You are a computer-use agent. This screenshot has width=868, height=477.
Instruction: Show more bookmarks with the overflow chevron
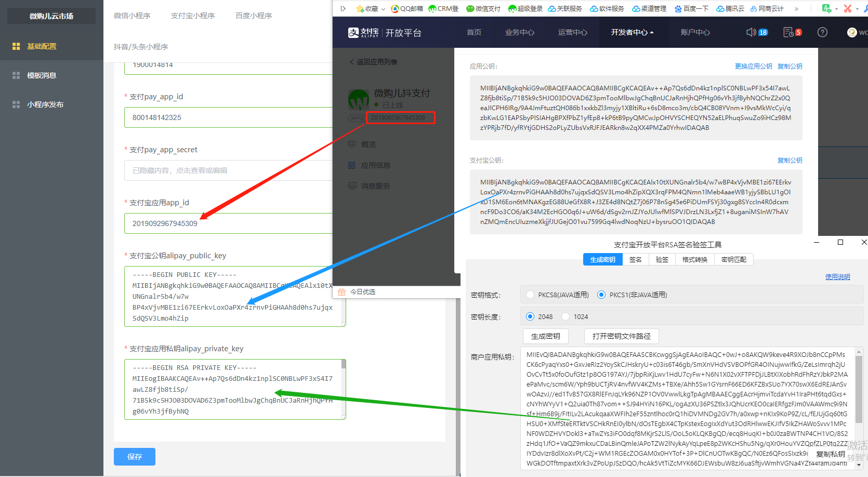click(x=796, y=8)
